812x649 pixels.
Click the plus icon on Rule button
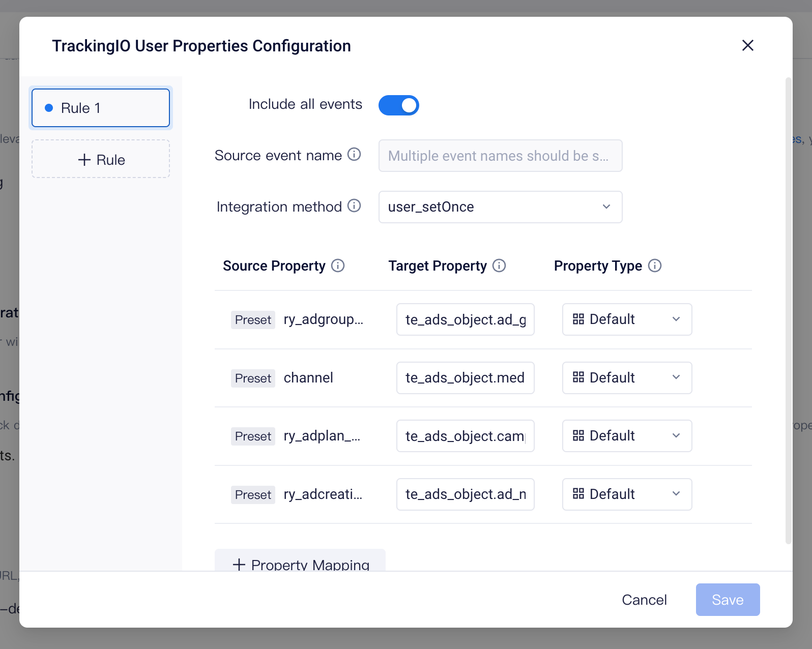(x=84, y=160)
